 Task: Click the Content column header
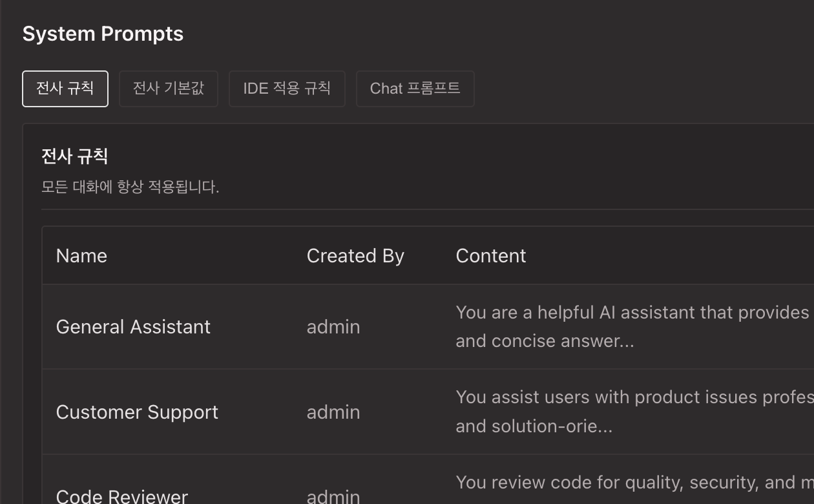click(491, 256)
